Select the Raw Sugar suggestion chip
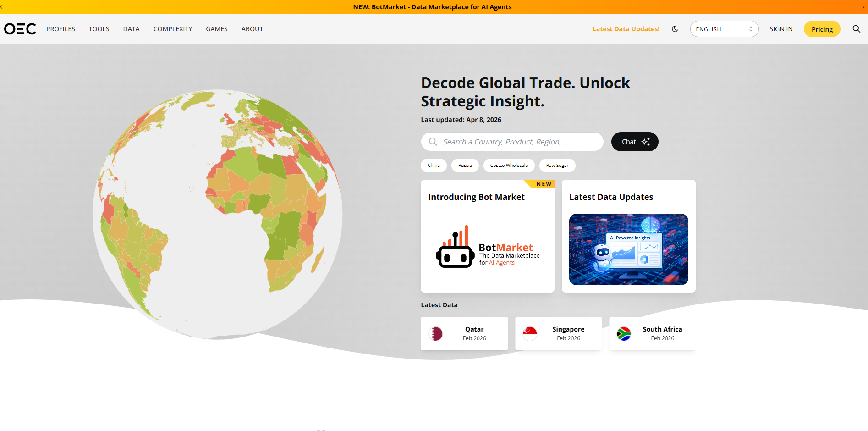This screenshot has height=431, width=868. click(557, 166)
